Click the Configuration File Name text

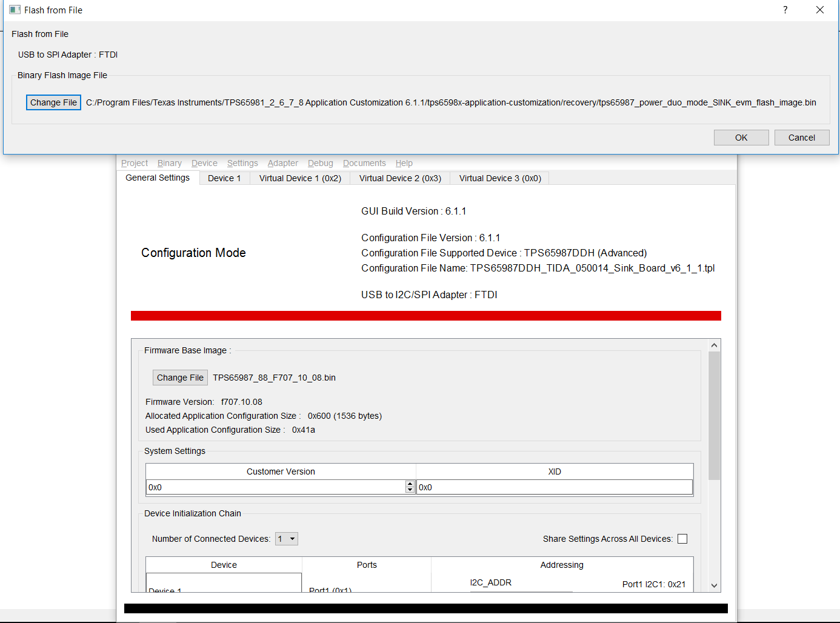pyautogui.click(x=538, y=268)
